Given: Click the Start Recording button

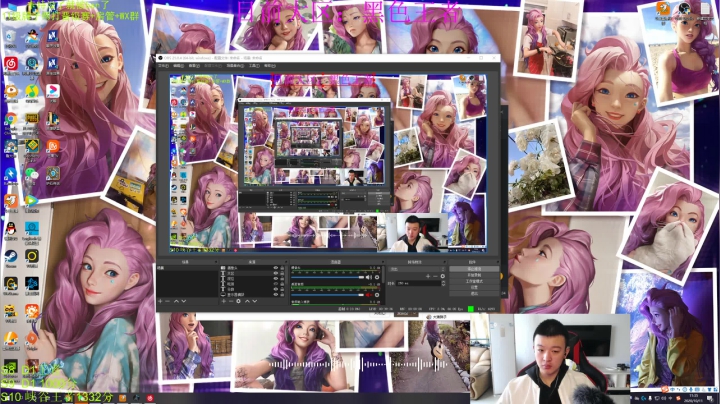Looking at the screenshot, I should 474,275.
